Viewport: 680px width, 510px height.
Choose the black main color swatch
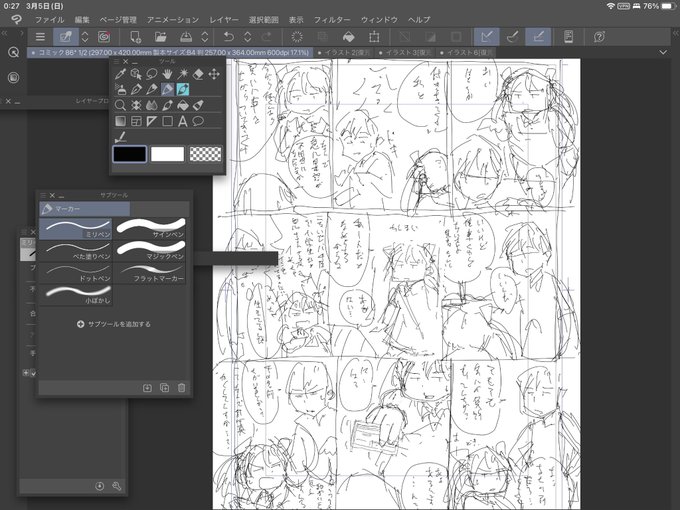pos(130,154)
